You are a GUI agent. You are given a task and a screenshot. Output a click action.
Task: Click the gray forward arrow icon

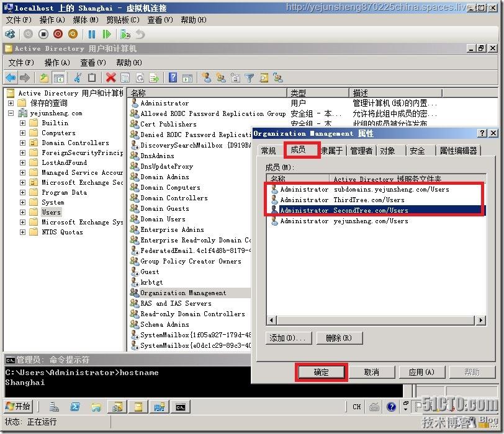pos(25,77)
